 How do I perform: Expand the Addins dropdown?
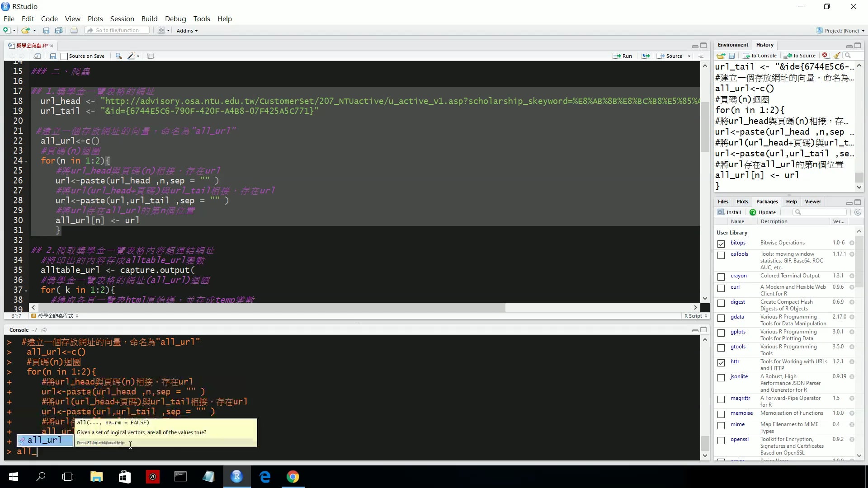click(x=187, y=31)
